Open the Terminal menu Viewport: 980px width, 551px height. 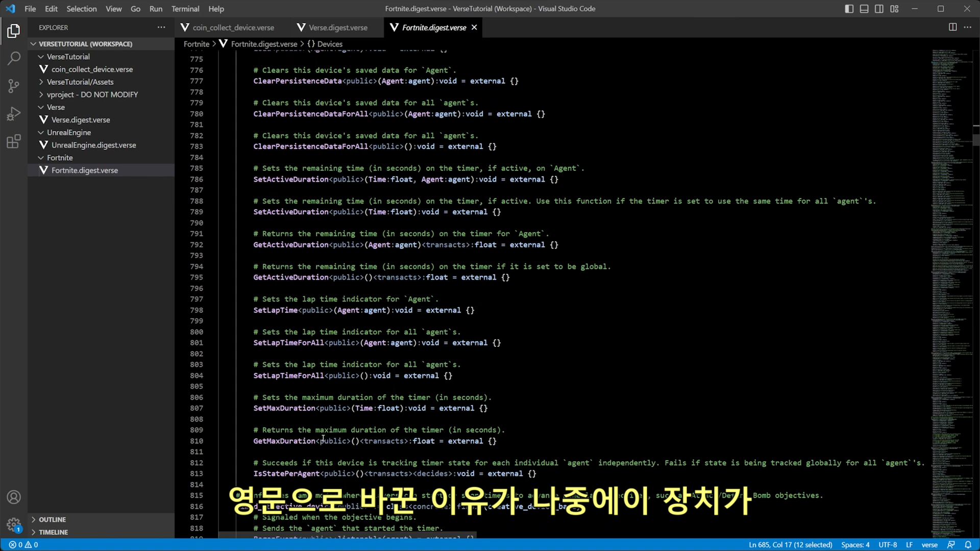[x=185, y=9]
